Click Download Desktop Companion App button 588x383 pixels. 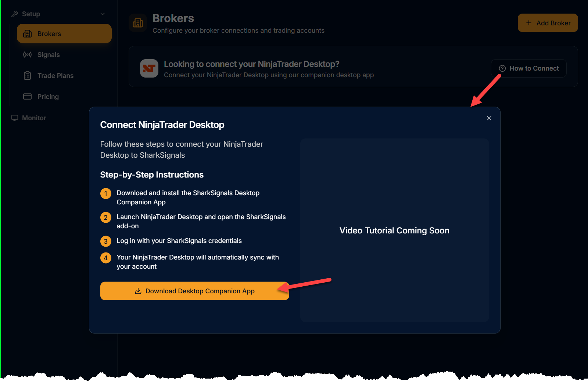195,291
